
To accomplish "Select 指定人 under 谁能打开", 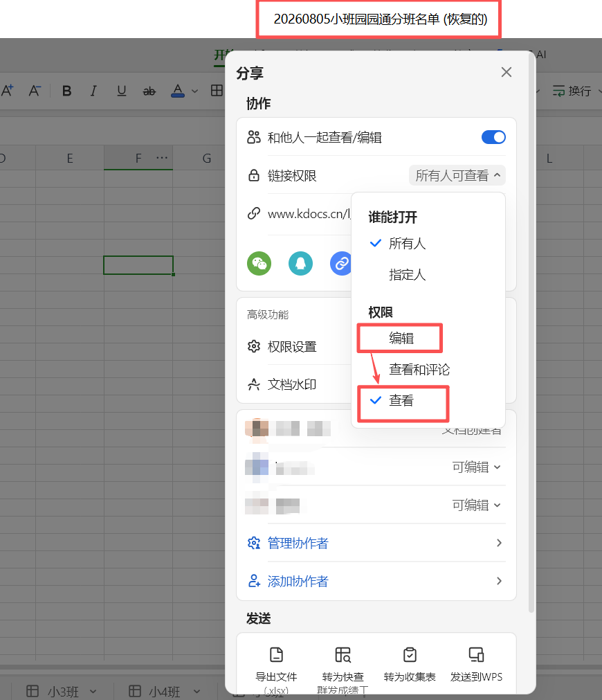I will pyautogui.click(x=407, y=275).
